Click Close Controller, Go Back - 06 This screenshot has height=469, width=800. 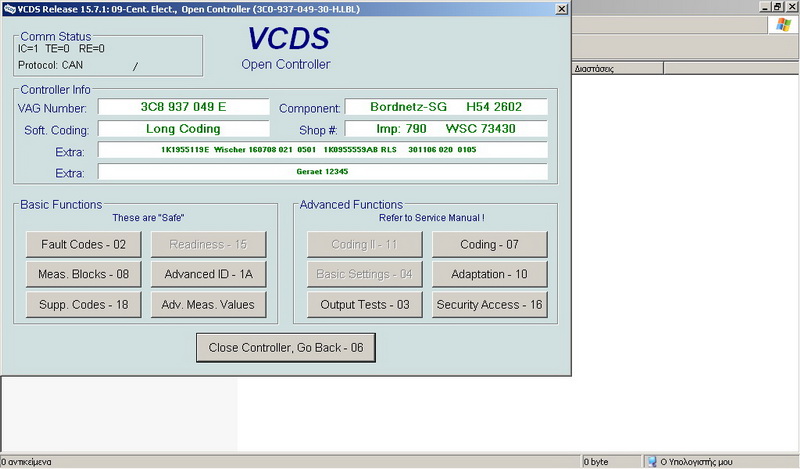pyautogui.click(x=286, y=348)
